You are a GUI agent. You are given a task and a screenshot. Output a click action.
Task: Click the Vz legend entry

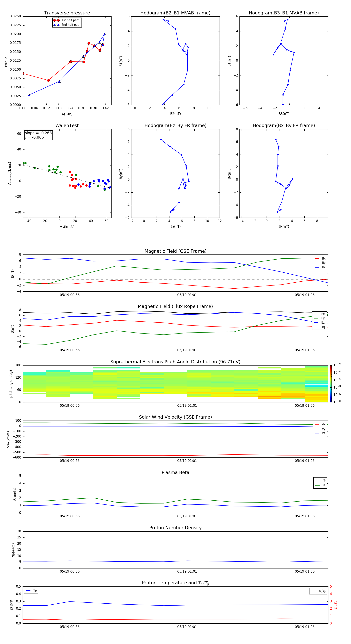click(x=320, y=433)
